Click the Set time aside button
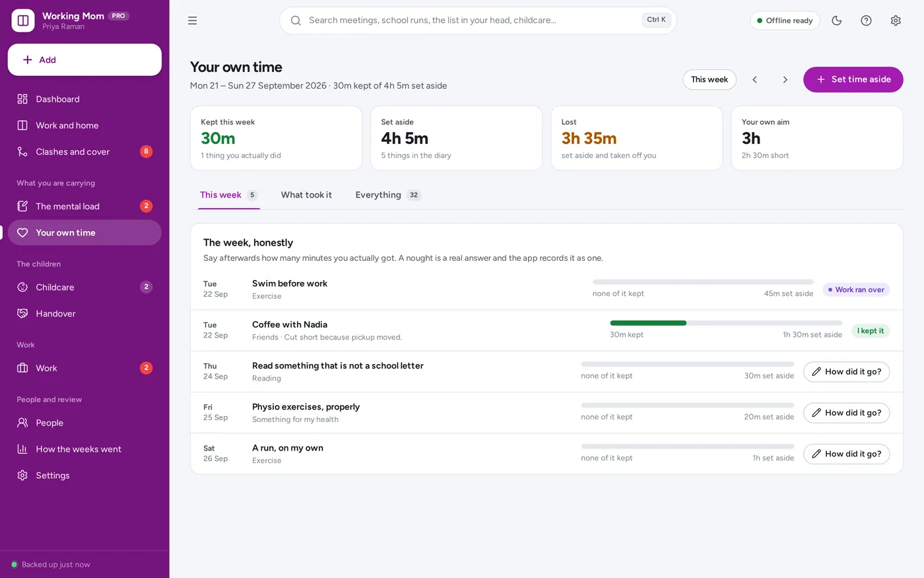 pos(853,79)
